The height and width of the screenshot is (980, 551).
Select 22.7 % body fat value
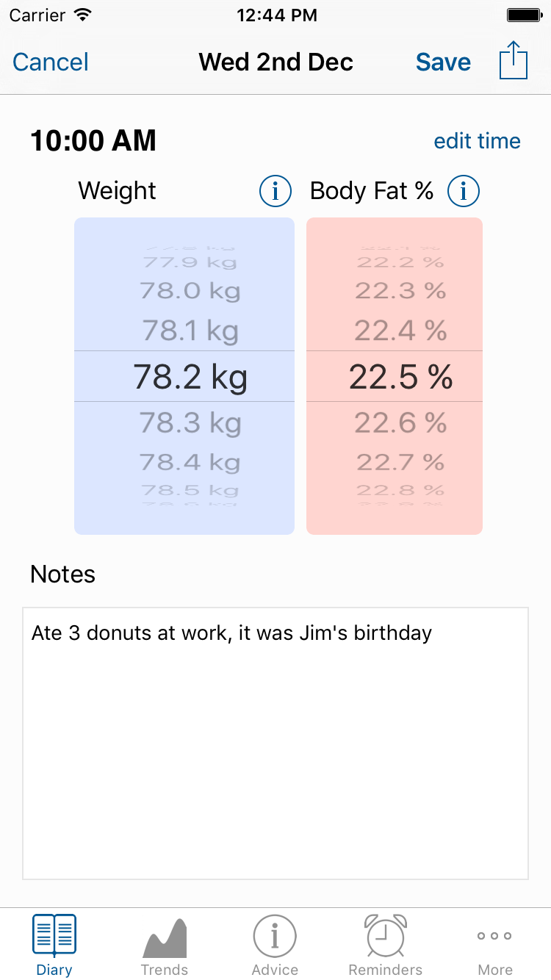pos(400,462)
